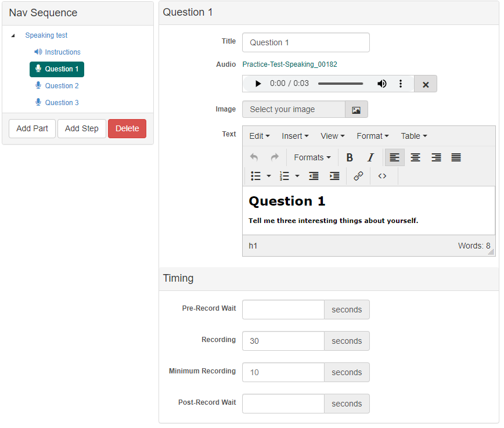Expand bullet list style options arrow

click(x=269, y=176)
